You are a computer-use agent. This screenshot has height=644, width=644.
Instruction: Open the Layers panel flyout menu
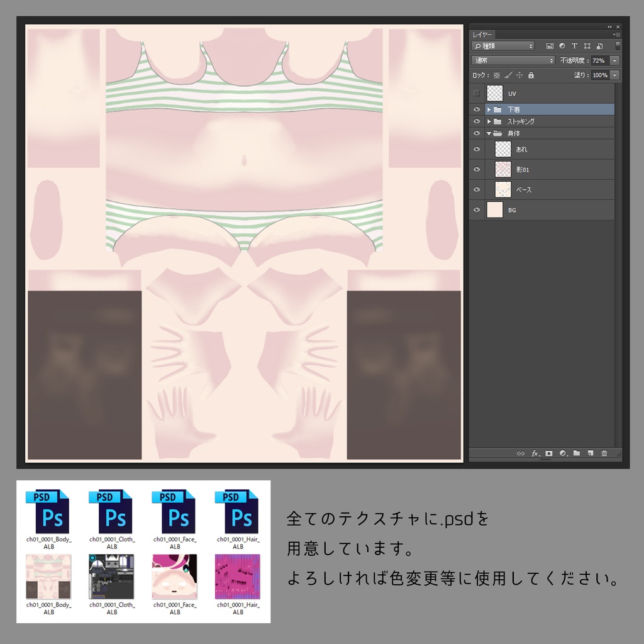(616, 35)
